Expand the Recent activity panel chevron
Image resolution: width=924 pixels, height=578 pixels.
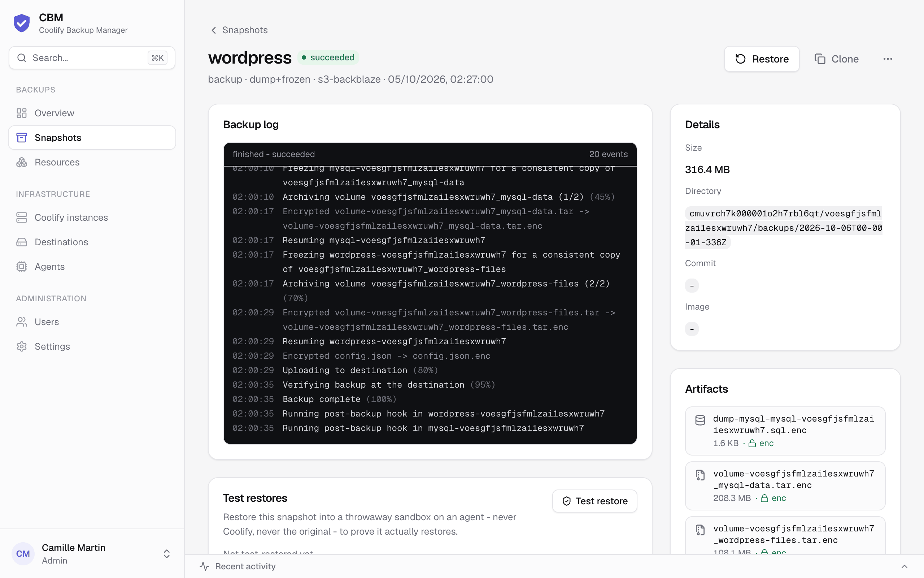click(904, 566)
